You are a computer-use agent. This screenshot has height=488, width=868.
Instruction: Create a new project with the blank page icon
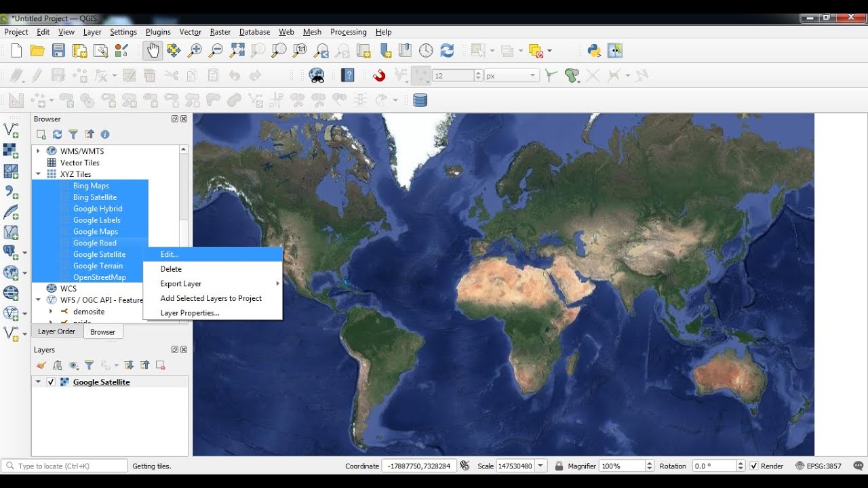point(17,51)
